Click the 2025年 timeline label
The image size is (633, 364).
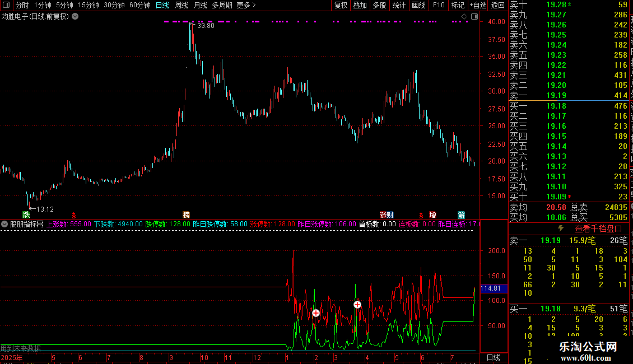[12, 358]
